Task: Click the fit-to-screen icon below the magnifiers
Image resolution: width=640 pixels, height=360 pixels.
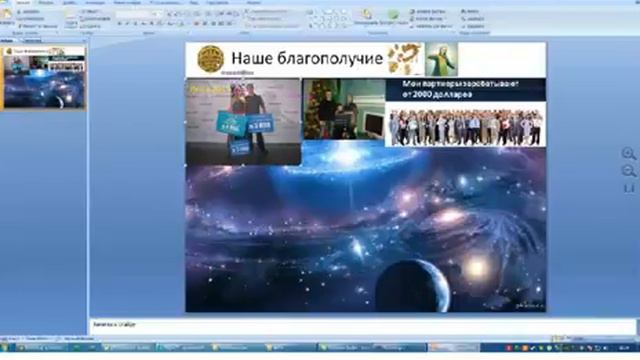Action: [629, 188]
